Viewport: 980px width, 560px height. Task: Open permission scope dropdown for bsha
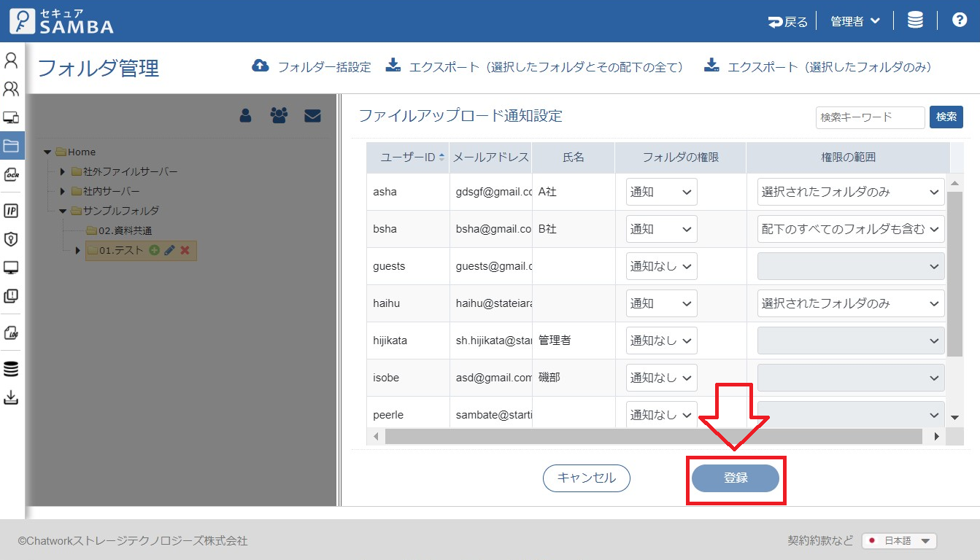tap(850, 229)
